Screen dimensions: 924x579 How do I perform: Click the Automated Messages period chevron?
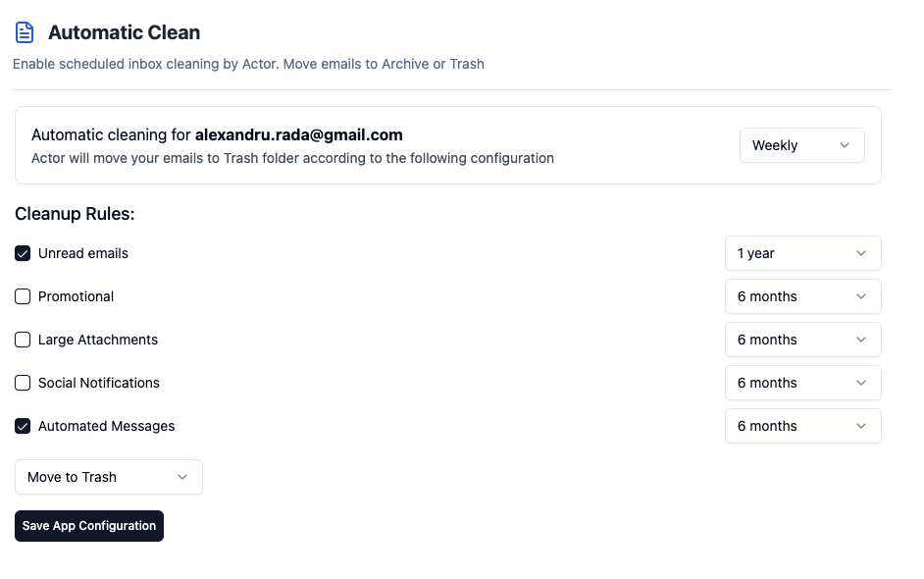(861, 426)
